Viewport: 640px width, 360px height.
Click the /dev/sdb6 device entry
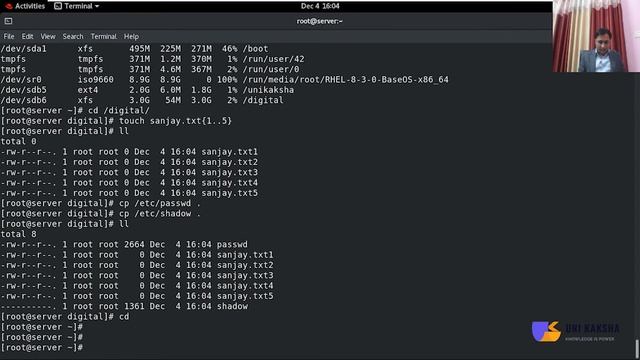tap(24, 100)
